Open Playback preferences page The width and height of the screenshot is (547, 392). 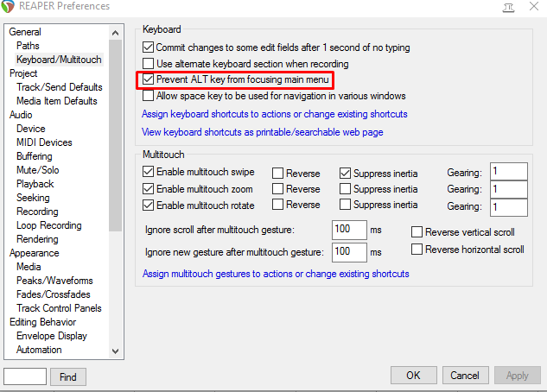[x=35, y=184]
